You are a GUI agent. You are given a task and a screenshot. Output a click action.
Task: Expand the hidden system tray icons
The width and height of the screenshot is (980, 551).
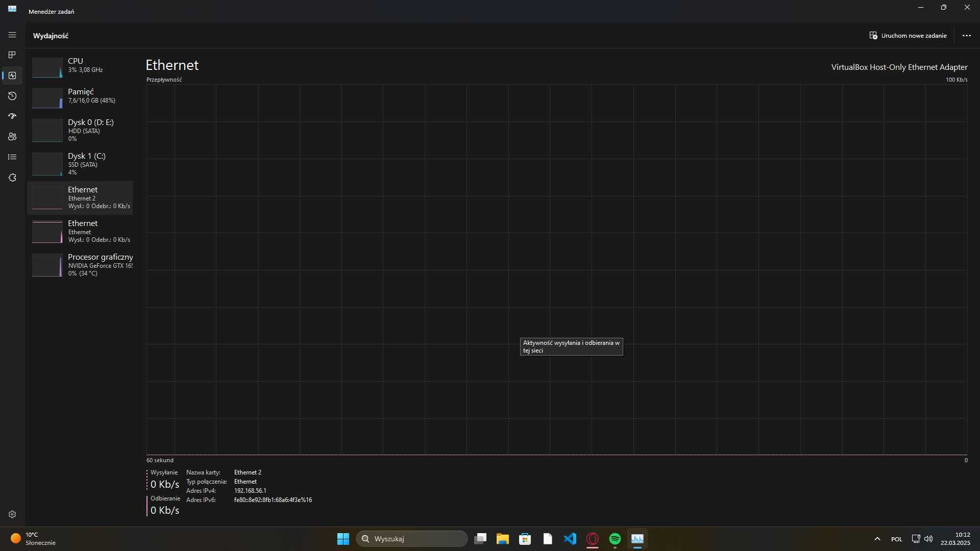877,539
